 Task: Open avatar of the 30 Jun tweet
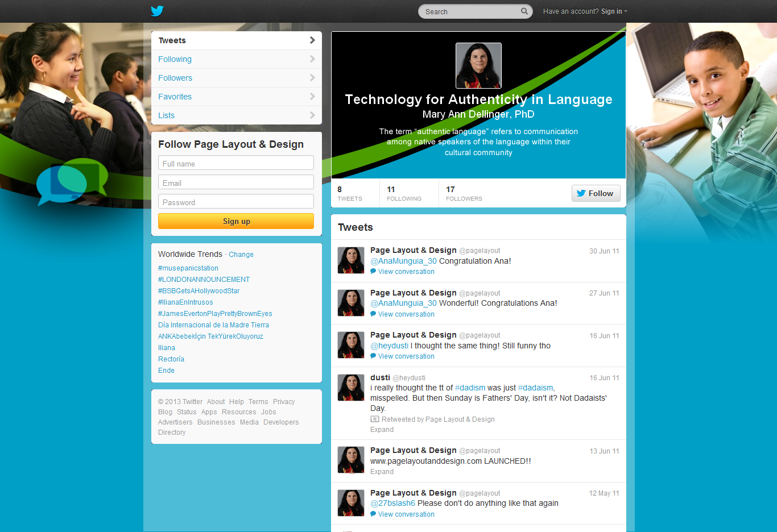(351, 260)
